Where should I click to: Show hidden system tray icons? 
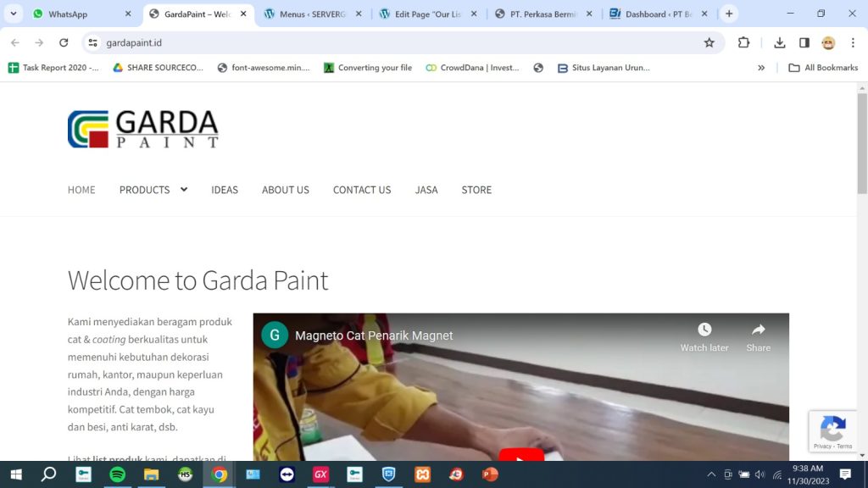click(x=710, y=474)
